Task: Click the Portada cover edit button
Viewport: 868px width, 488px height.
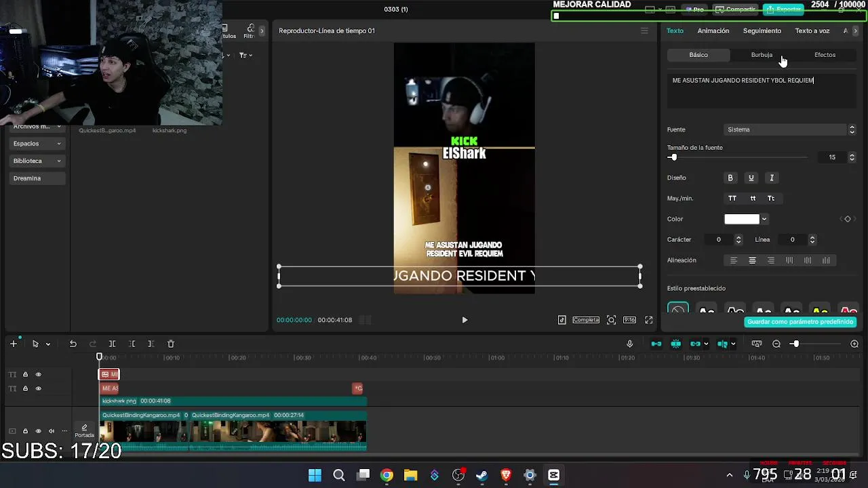Action: tap(84, 431)
